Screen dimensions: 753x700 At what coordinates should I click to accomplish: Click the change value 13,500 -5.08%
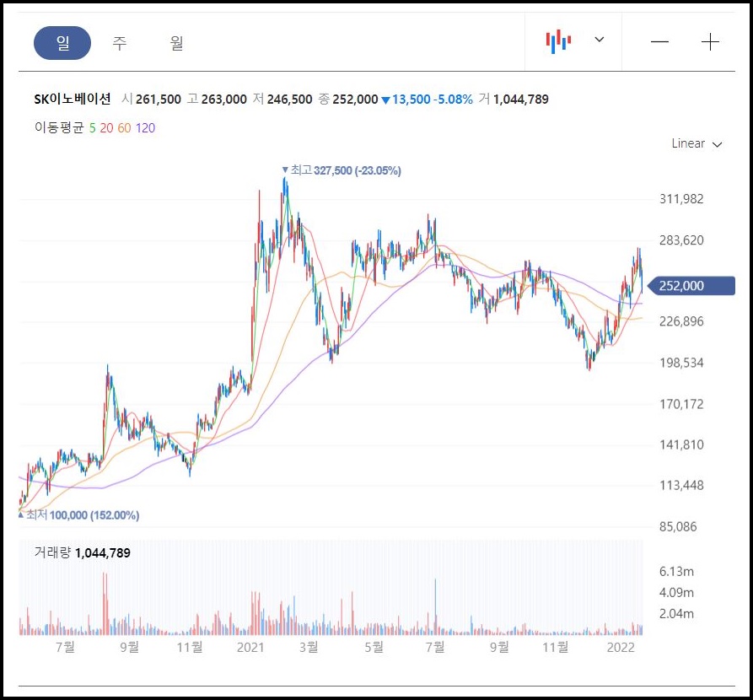428,100
